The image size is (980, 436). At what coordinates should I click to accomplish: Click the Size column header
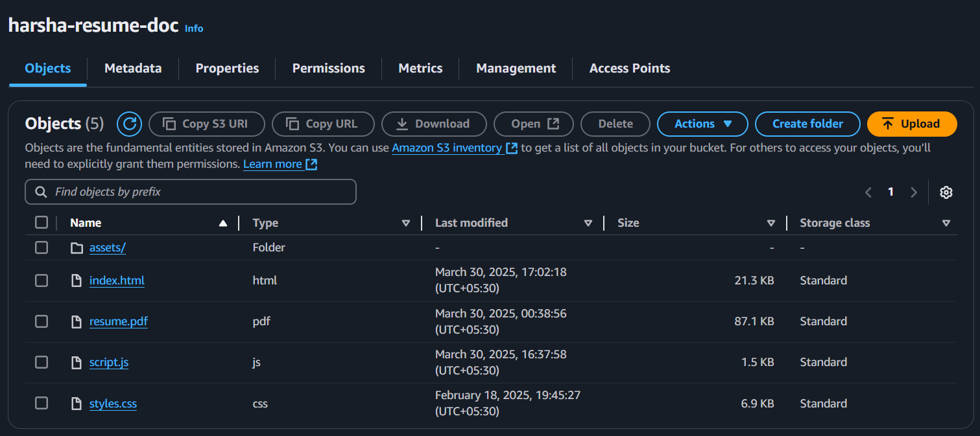click(628, 223)
